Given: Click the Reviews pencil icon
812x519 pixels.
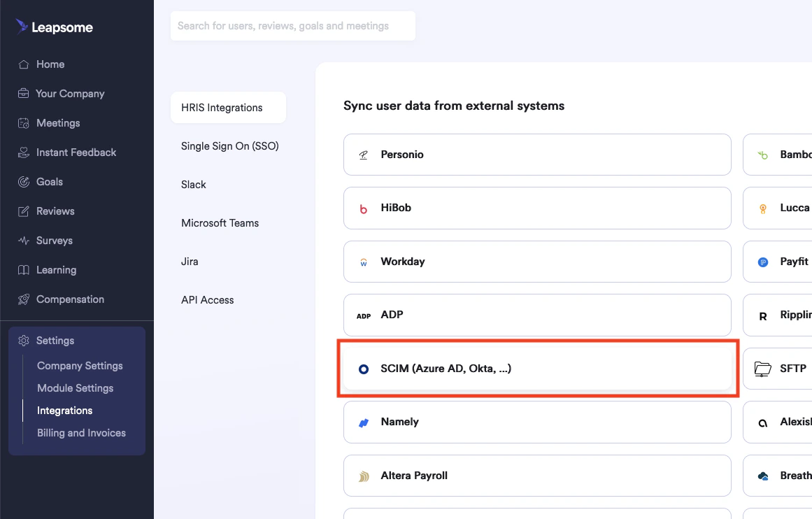Looking at the screenshot, I should [x=23, y=211].
